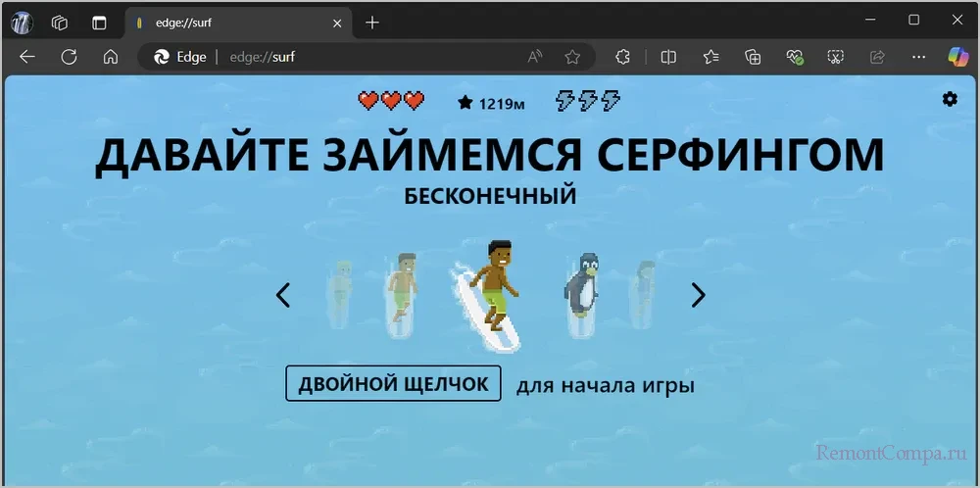Open a new tab
Viewport: 980px width, 488px height.
coord(372,22)
